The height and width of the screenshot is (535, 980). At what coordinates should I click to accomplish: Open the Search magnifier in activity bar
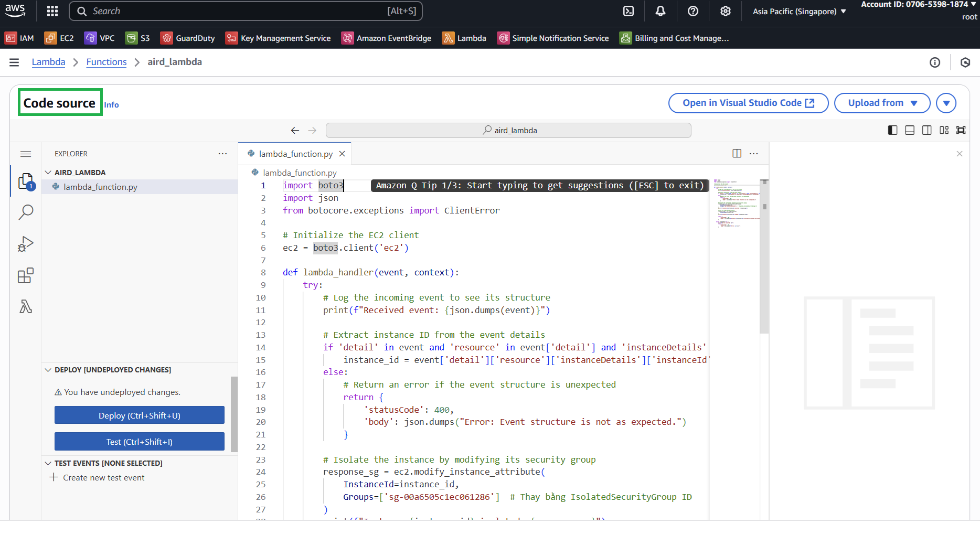(26, 212)
